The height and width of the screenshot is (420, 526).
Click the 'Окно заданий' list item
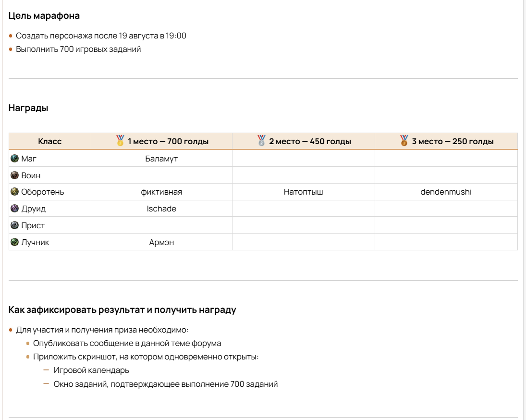coord(166,384)
